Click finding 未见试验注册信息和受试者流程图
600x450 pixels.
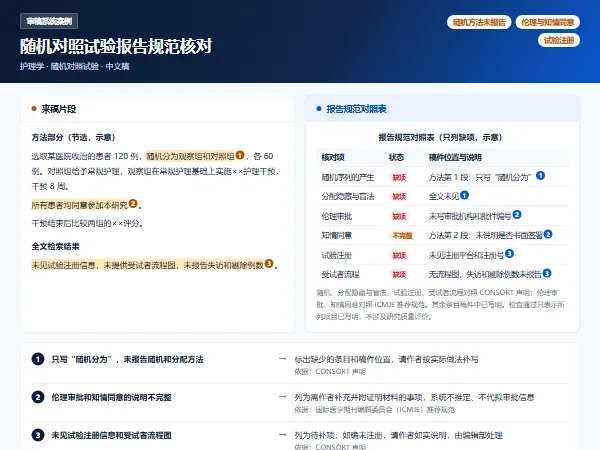pyautogui.click(x=111, y=435)
